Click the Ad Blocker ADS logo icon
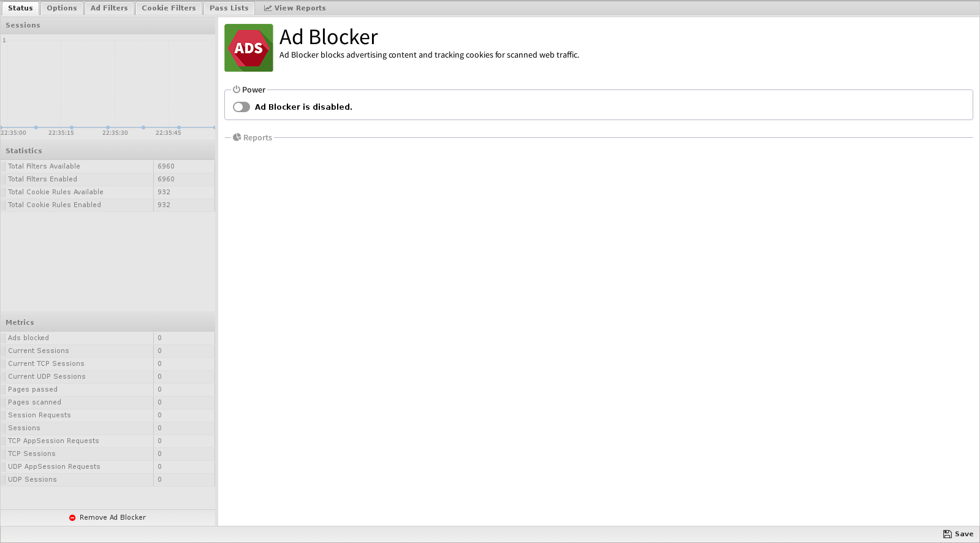Viewport: 980px width, 543px height. click(x=248, y=48)
